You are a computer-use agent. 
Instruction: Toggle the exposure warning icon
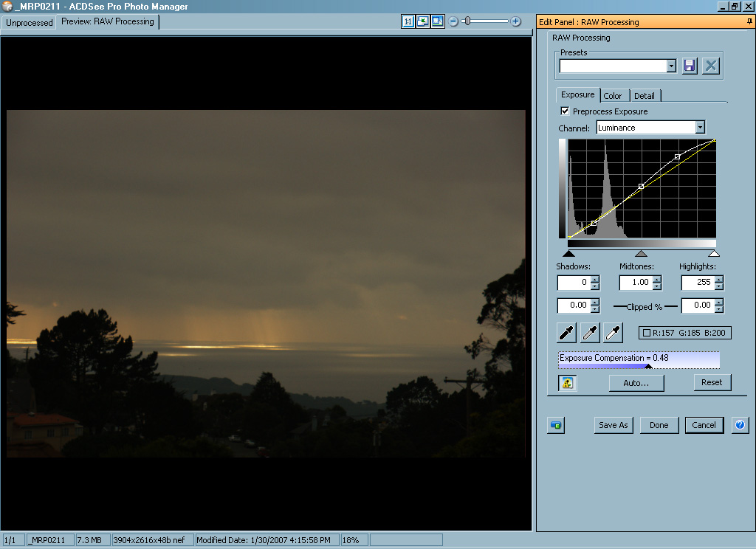567,383
